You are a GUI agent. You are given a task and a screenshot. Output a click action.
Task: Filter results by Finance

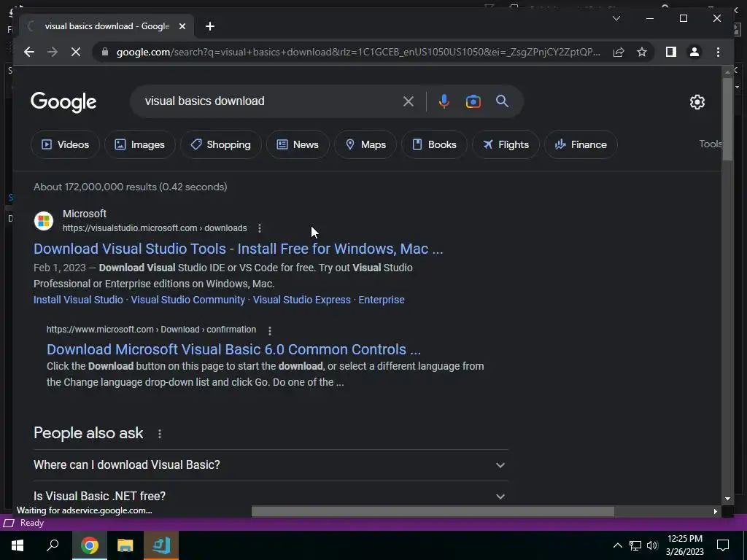click(x=581, y=144)
